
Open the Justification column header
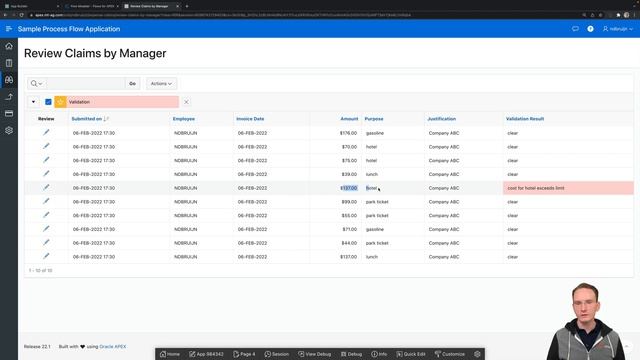442,119
